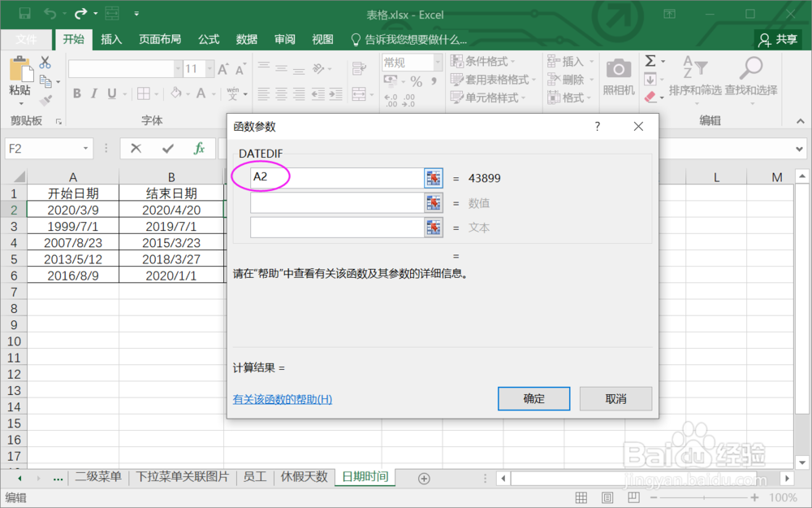Switch to the 视图 ribbon tab
812x508 pixels.
322,39
